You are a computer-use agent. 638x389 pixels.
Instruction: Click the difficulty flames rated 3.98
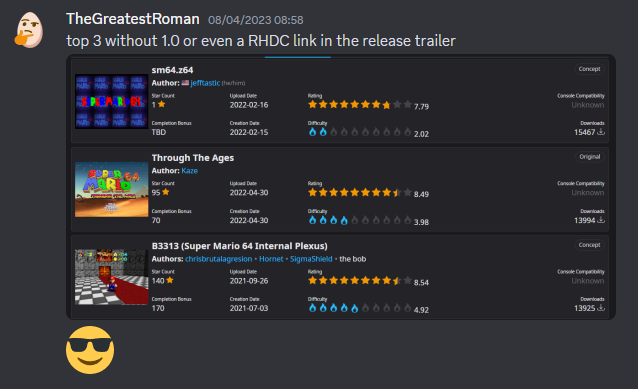tap(360, 220)
